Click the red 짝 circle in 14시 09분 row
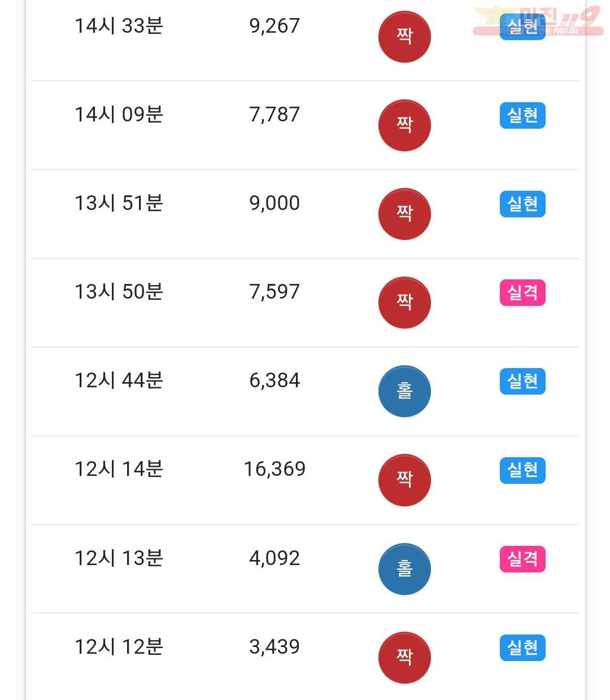This screenshot has height=700, width=610. point(404,125)
